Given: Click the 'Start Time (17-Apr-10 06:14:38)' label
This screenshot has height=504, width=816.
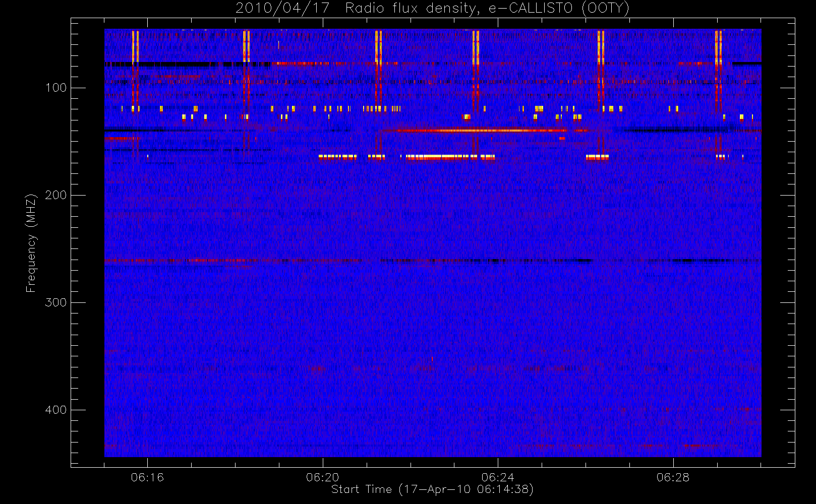Looking at the screenshot, I should point(432,489).
